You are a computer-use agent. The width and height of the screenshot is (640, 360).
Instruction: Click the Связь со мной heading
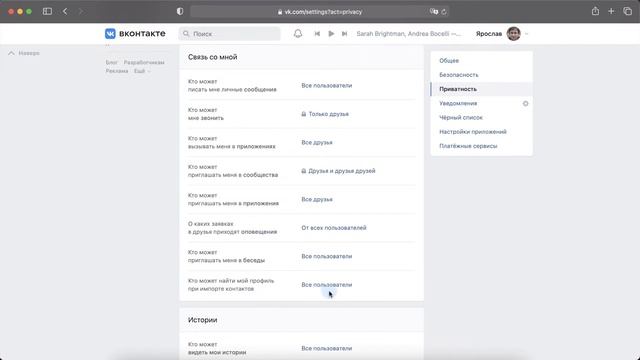(212, 57)
